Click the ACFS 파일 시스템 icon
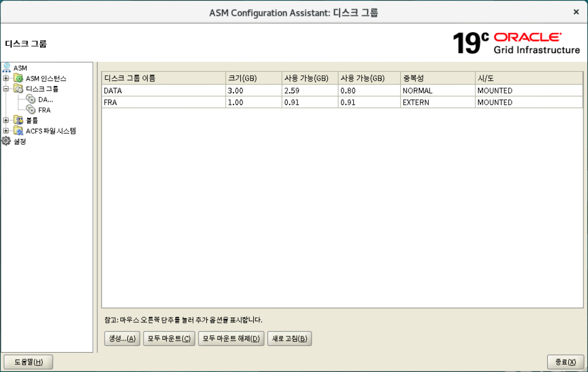The width and height of the screenshot is (588, 372). pos(18,131)
